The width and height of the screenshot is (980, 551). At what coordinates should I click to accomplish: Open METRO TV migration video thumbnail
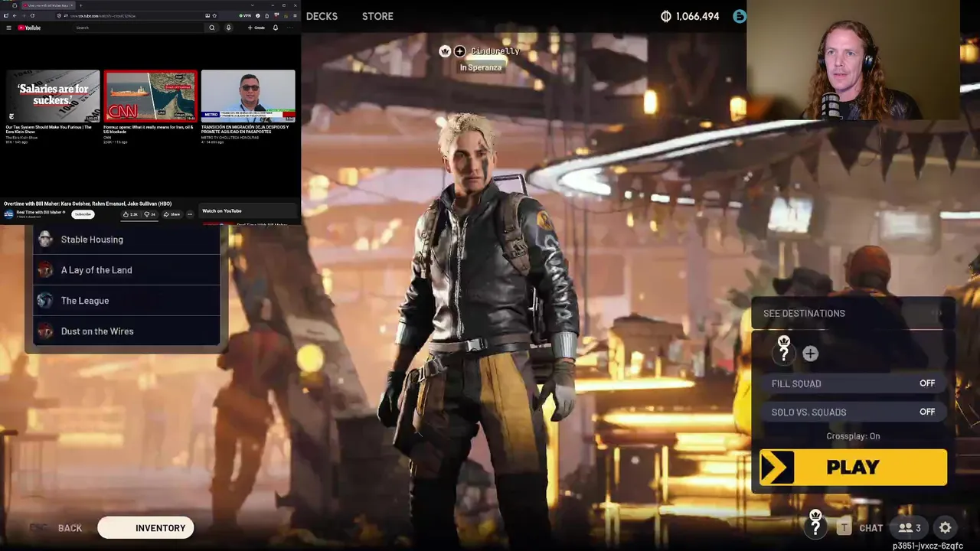(248, 96)
